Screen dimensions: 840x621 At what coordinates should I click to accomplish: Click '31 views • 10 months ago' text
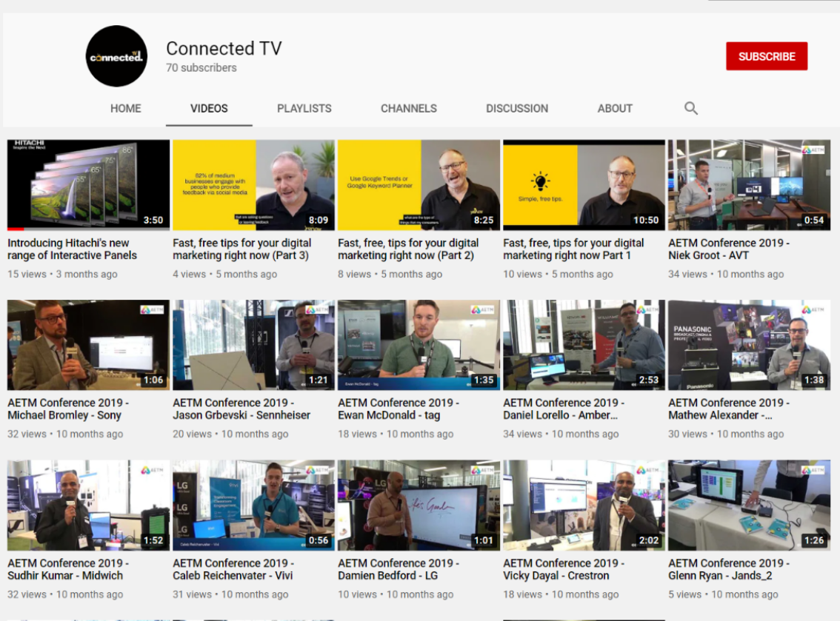pyautogui.click(x=230, y=594)
